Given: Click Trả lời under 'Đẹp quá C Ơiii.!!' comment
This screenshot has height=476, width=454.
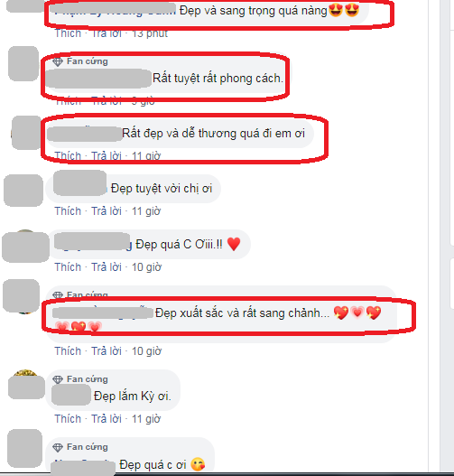Looking at the screenshot, I should [107, 267].
